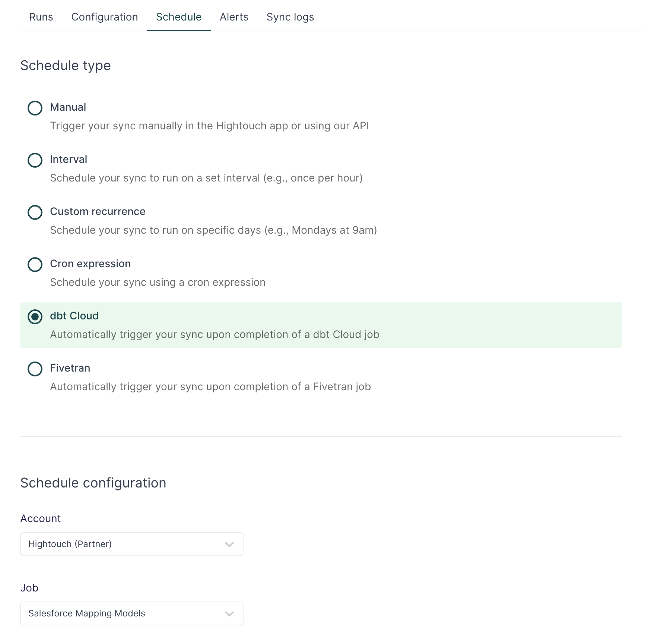
Task: Click the chevron arrow in Job field
Action: pyautogui.click(x=229, y=614)
